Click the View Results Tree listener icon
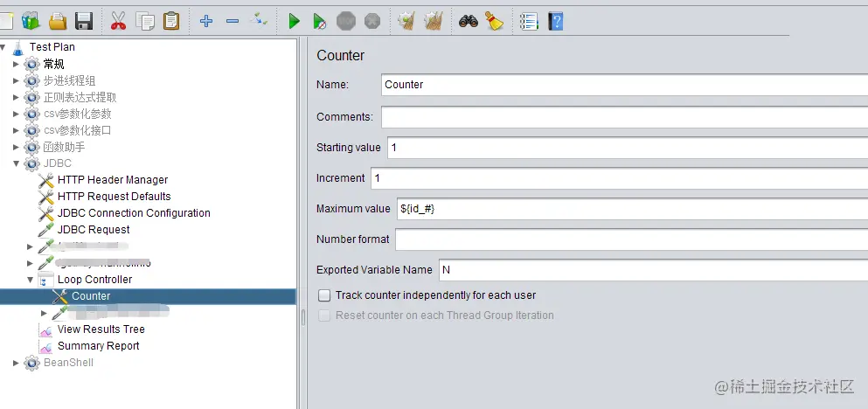Screen dimensions: 868x409 (x=45, y=329)
